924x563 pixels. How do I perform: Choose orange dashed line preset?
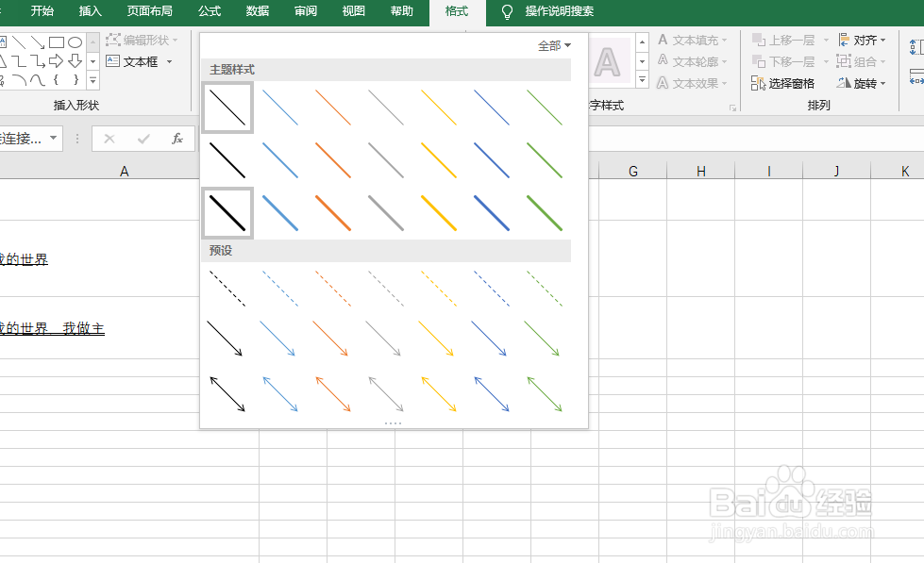coord(333,289)
